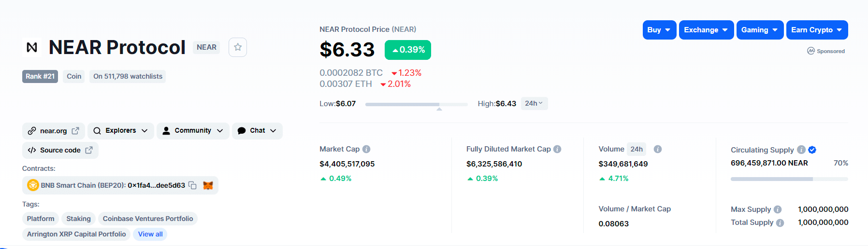The width and height of the screenshot is (868, 249).
Task: Click the green 0.39% price change badge
Action: (408, 50)
